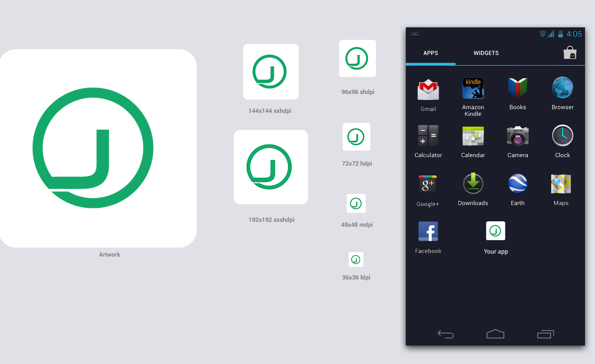Click the 4:05 clock in status bar
The image size is (595, 364).
coord(574,34)
